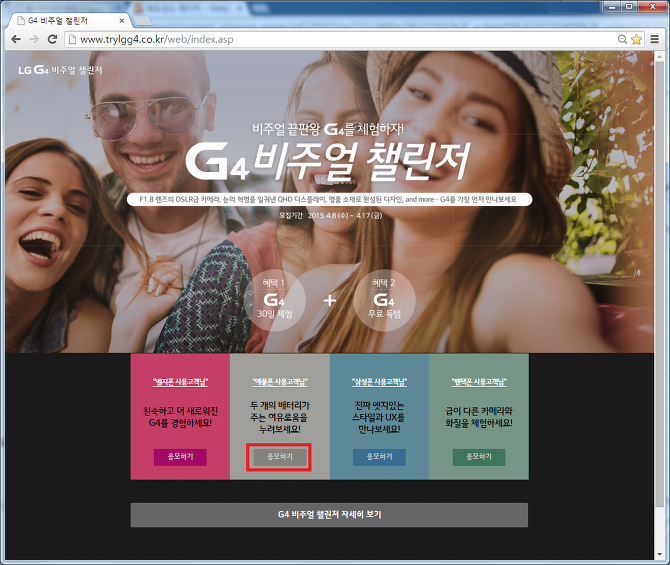The width and height of the screenshot is (670, 565).
Task: Click 응모하기 in the pink 엘지폰 card
Action: (180, 457)
